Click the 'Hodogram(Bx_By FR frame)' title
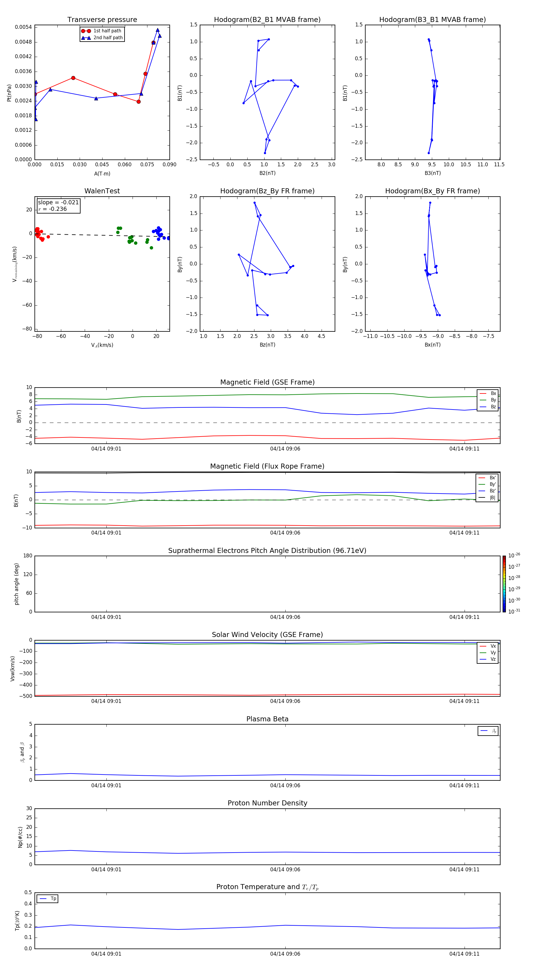Image resolution: width=535 pixels, height=980 pixels. tap(432, 191)
